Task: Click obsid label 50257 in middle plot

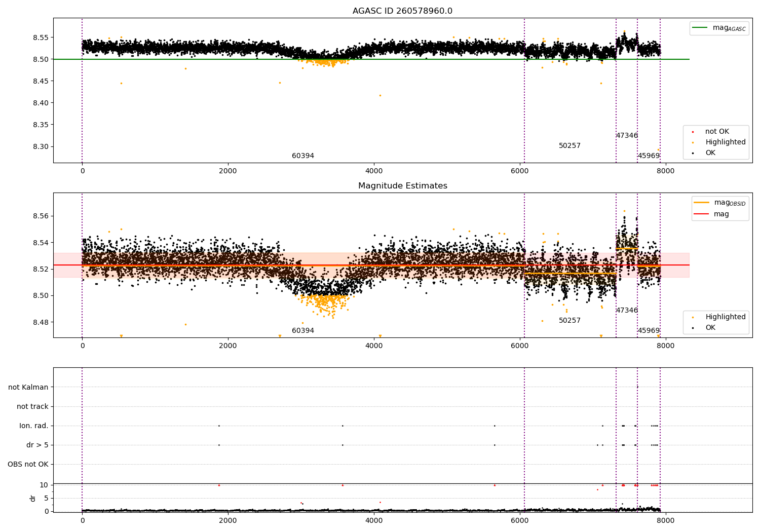Action: tap(569, 321)
